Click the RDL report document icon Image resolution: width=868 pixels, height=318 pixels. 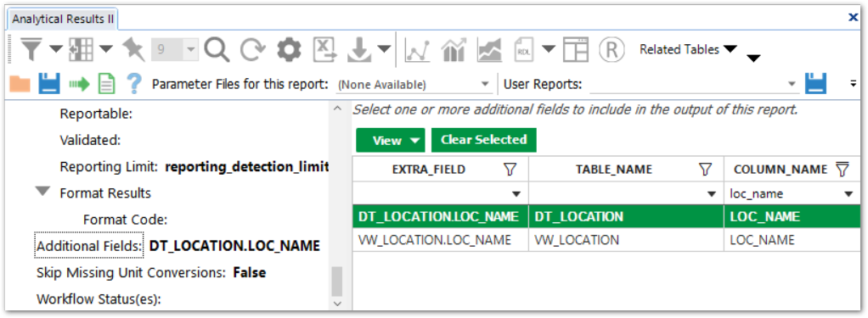pyautogui.click(x=523, y=50)
